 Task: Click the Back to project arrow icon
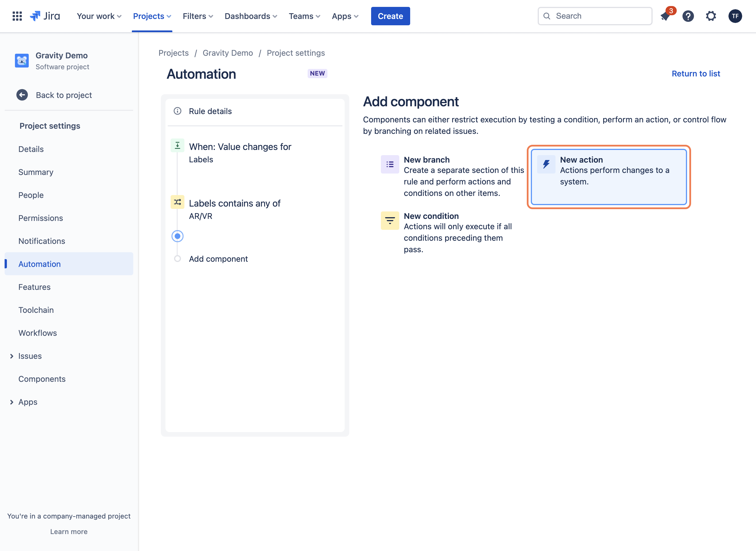tap(22, 95)
